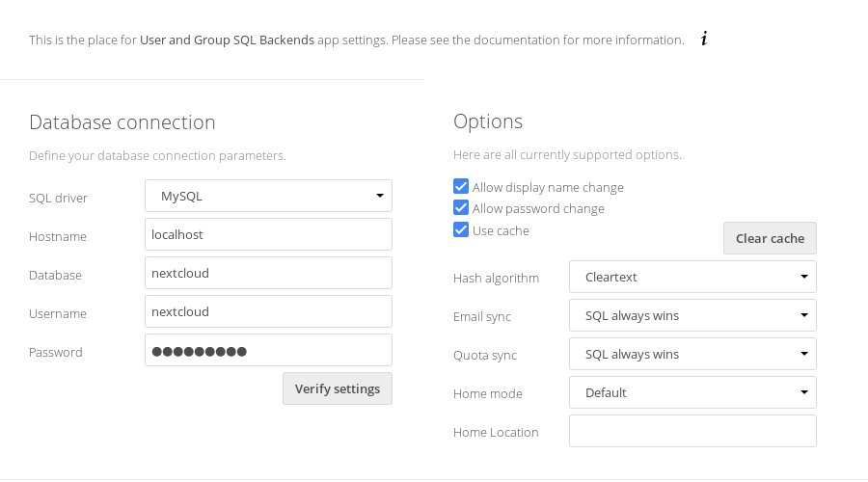Open the SQL driver dropdown
The width and height of the screenshot is (868, 482).
pos(268,196)
